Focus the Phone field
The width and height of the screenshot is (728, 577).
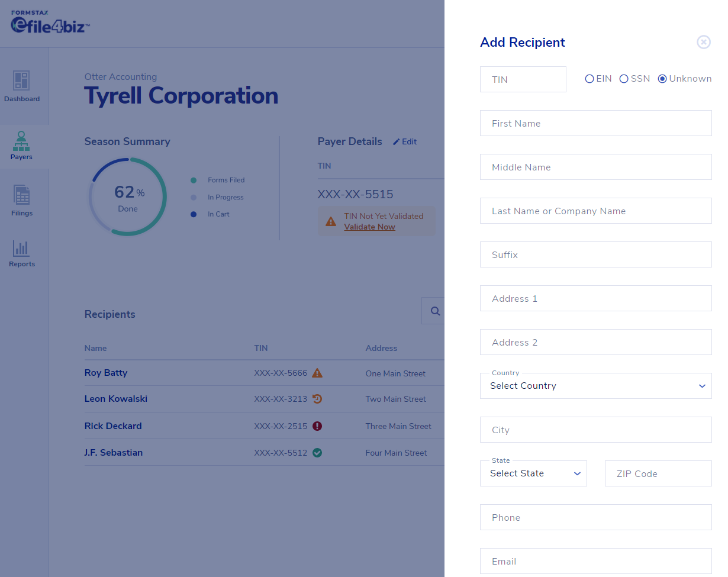click(596, 517)
